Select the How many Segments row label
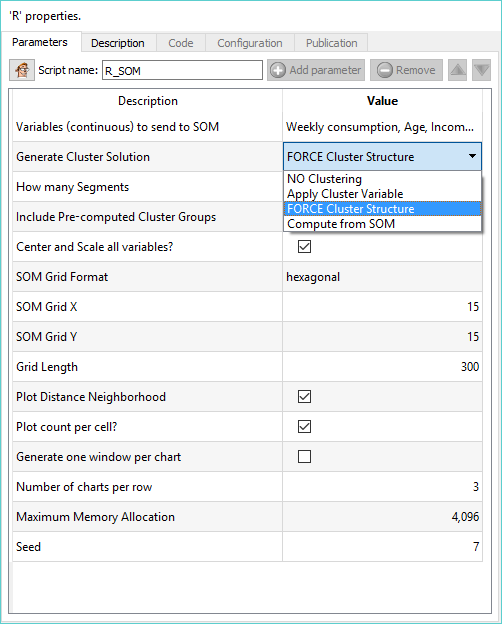This screenshot has width=502, height=624. [x=72, y=187]
